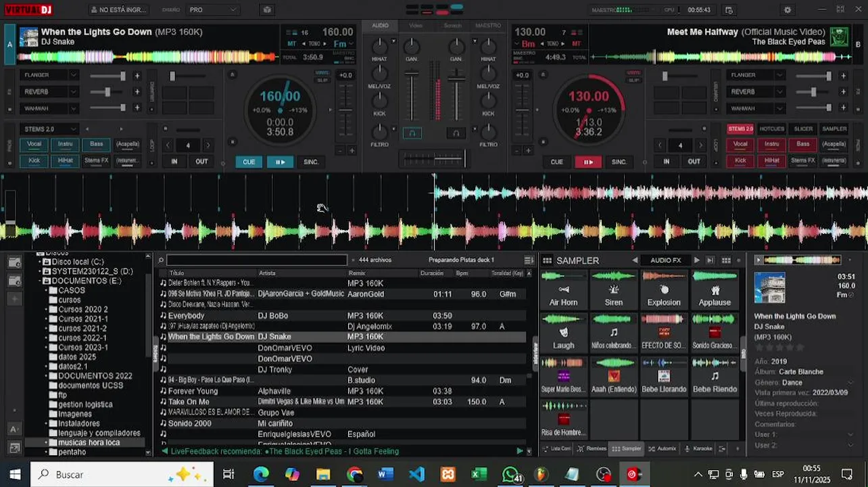Open VirtualDJ settings gear

788,10
